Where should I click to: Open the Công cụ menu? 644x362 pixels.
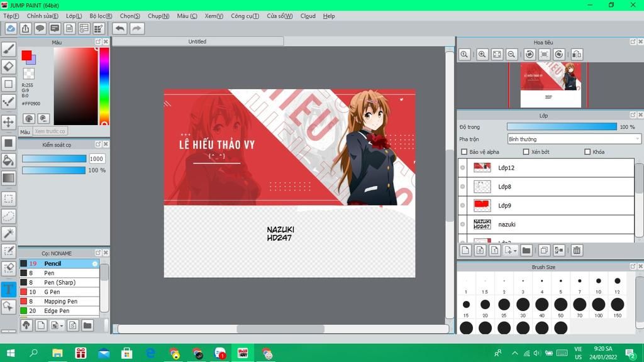pyautogui.click(x=245, y=16)
